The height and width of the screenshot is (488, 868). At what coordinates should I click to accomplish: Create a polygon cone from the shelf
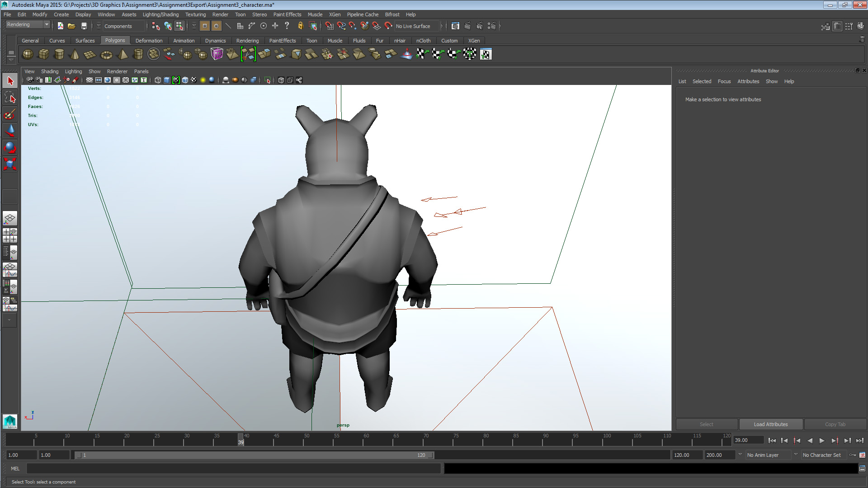[74, 54]
